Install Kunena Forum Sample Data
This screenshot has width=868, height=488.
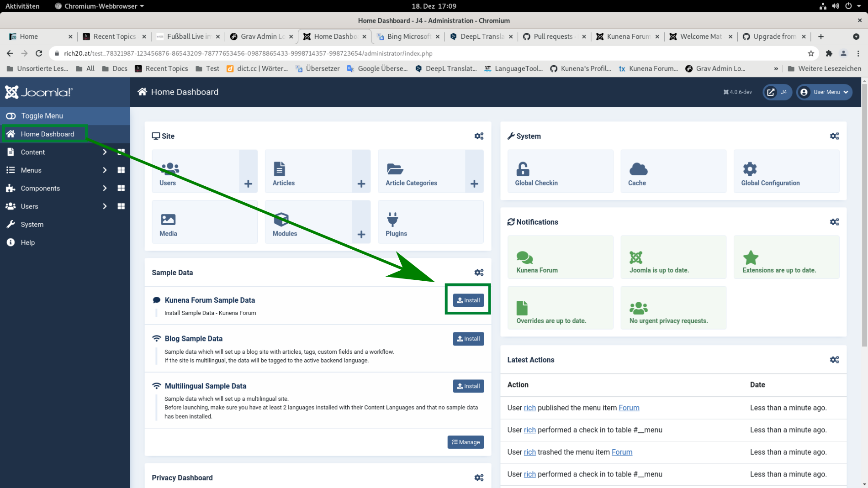tap(468, 300)
